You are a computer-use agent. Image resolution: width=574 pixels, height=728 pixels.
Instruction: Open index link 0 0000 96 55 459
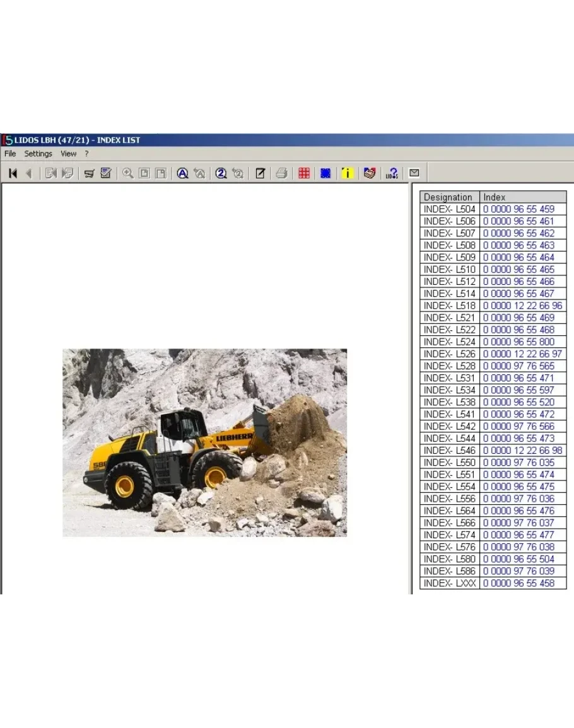pyautogui.click(x=518, y=209)
